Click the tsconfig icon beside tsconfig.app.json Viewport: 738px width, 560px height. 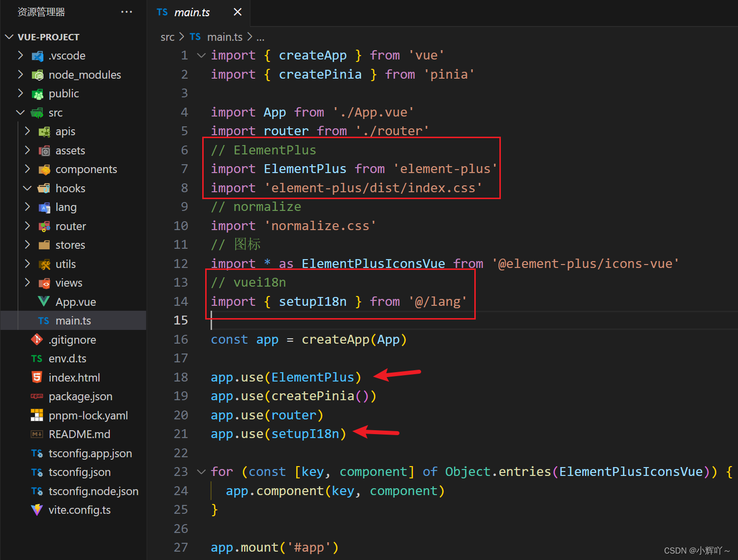[37, 453]
